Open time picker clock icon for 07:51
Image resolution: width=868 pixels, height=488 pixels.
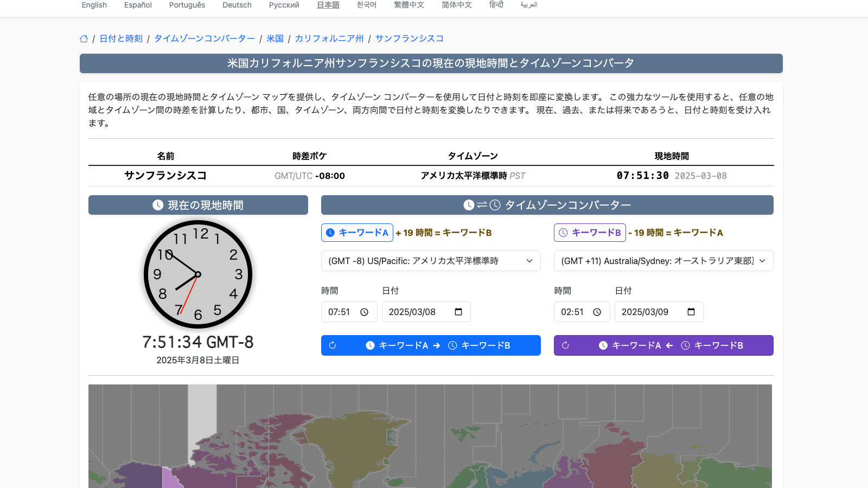coord(365,312)
